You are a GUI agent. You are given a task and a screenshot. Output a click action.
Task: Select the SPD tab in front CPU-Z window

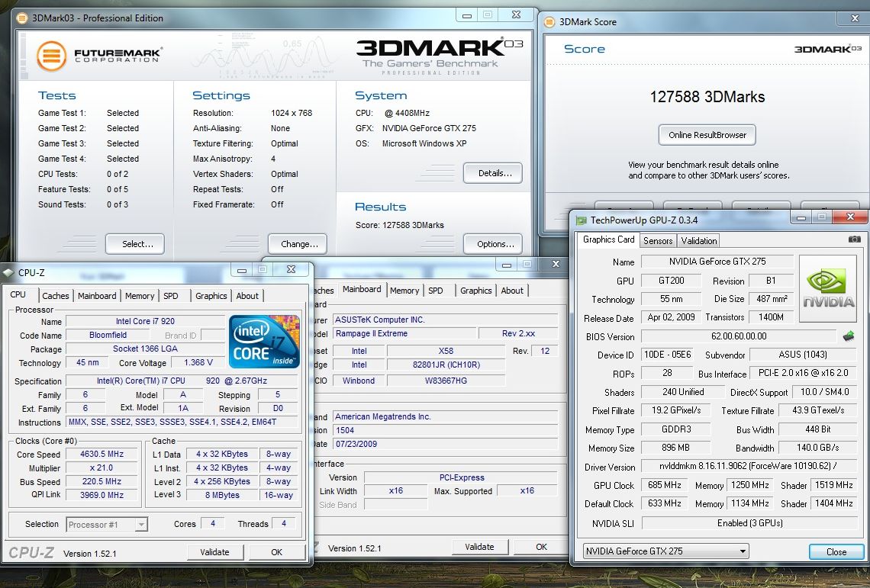[x=171, y=296]
